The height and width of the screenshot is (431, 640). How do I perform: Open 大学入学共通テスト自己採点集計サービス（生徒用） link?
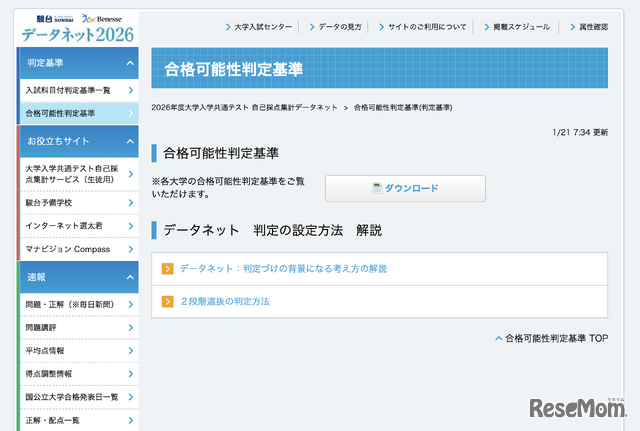pyautogui.click(x=79, y=174)
